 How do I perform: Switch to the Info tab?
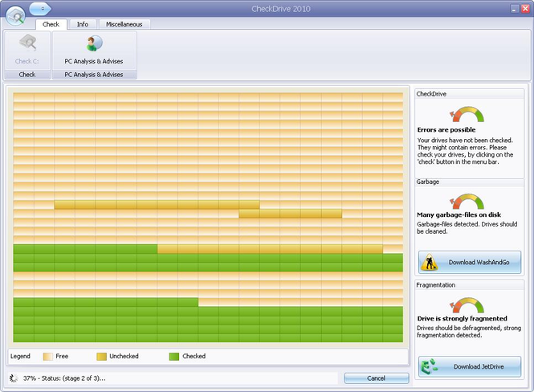[x=83, y=24]
